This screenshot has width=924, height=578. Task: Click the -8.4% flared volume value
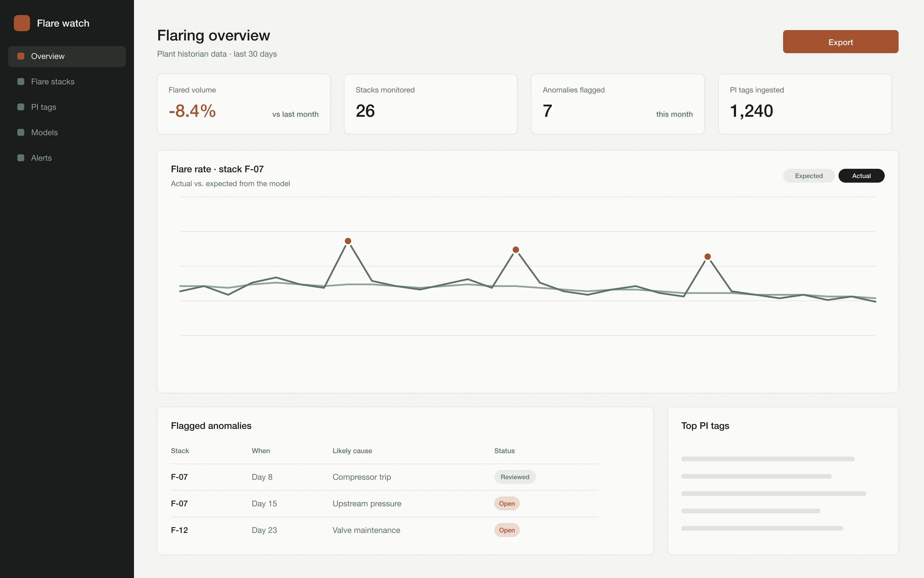pyautogui.click(x=192, y=111)
